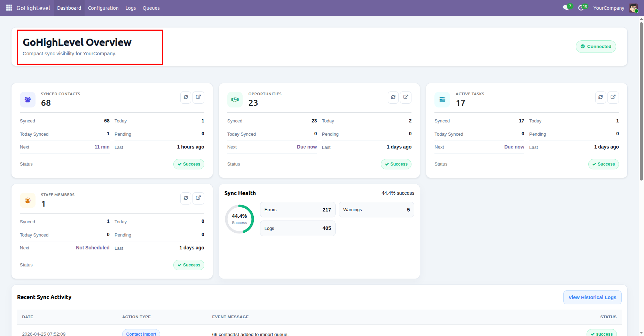Refresh the Staff Members sync

click(186, 198)
